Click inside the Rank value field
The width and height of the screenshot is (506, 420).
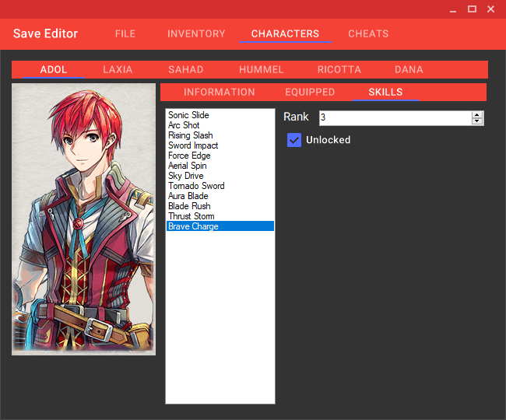(x=395, y=118)
